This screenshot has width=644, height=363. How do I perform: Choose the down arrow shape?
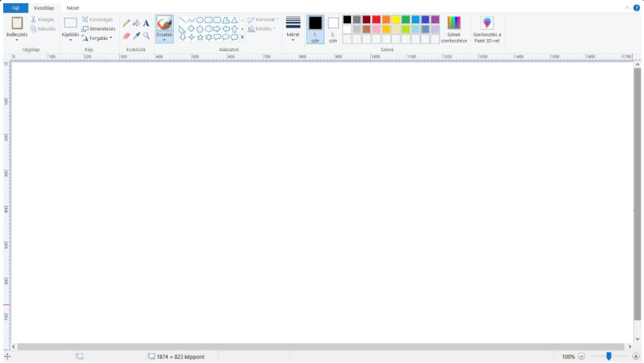point(182,37)
